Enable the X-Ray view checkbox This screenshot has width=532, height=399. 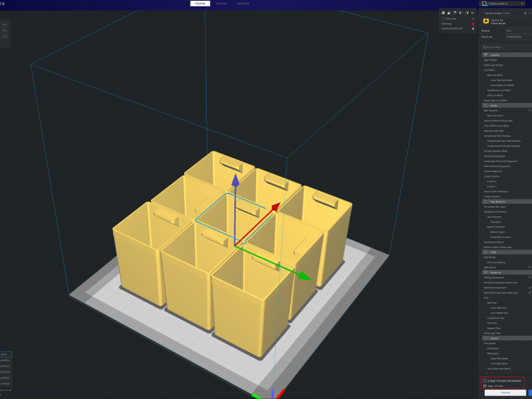(x=443, y=19)
